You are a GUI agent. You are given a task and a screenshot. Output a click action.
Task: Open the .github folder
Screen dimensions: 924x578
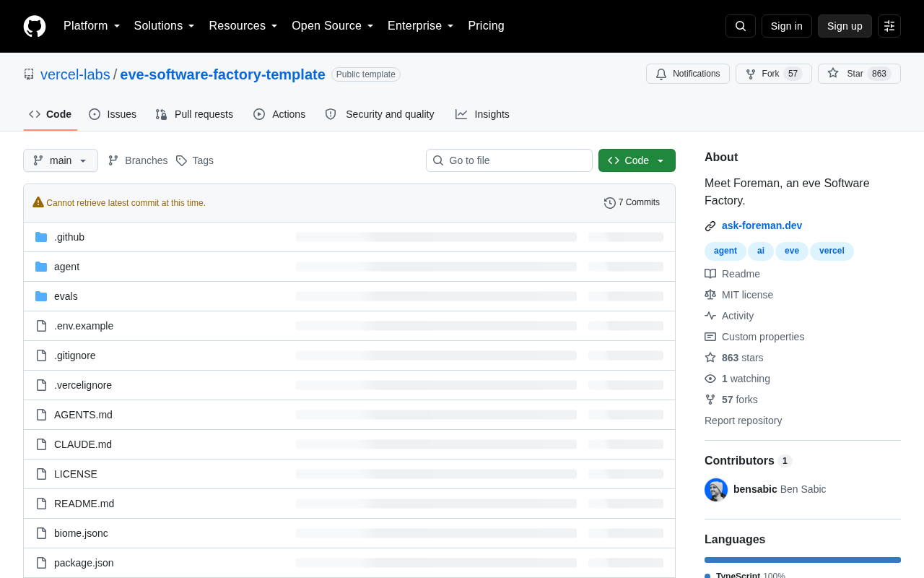coord(69,237)
